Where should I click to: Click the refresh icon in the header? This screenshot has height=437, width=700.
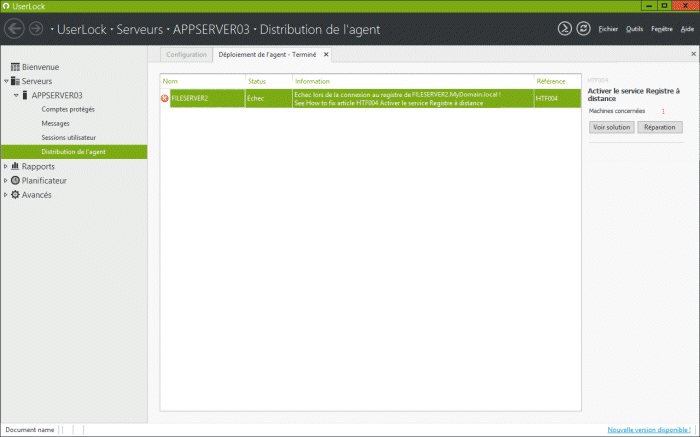583,29
